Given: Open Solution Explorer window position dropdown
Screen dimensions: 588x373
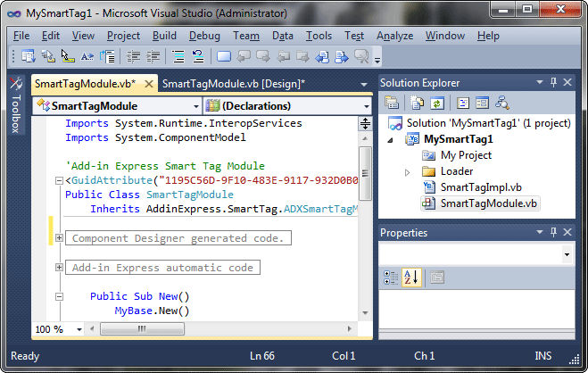Looking at the screenshot, I should [540, 82].
